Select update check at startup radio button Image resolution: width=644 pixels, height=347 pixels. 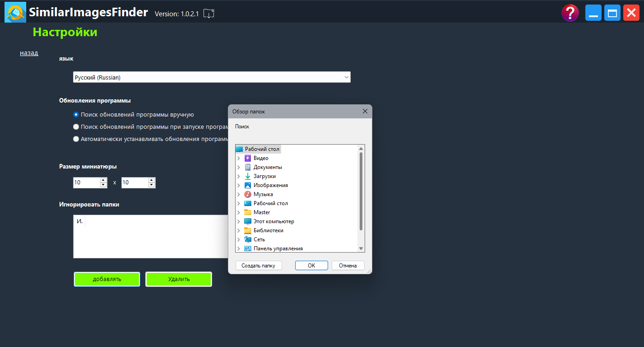pos(76,127)
